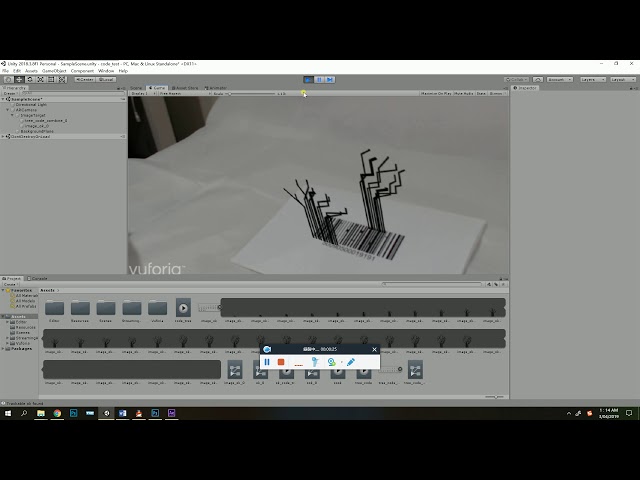Adjust the asset icon size slider
The height and width of the screenshot is (480, 640).
point(495,397)
